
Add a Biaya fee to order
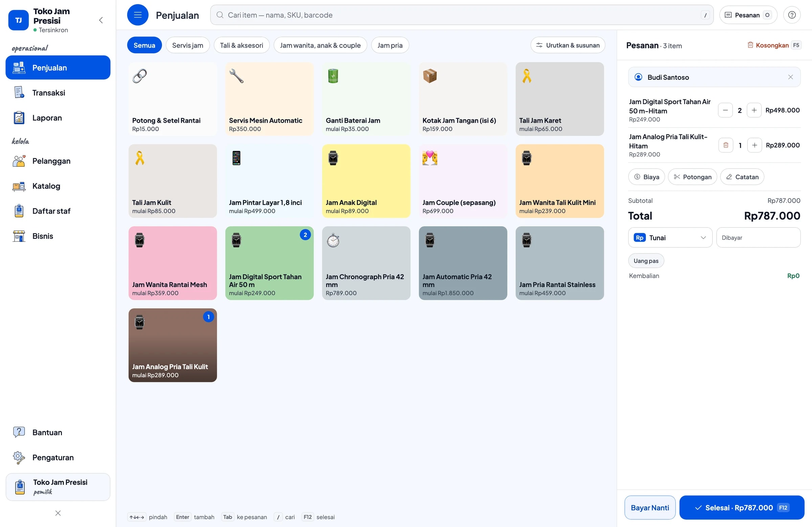(x=646, y=176)
